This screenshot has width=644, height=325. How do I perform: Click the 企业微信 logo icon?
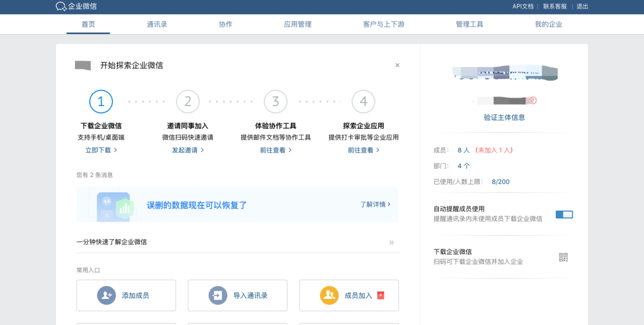(61, 6)
